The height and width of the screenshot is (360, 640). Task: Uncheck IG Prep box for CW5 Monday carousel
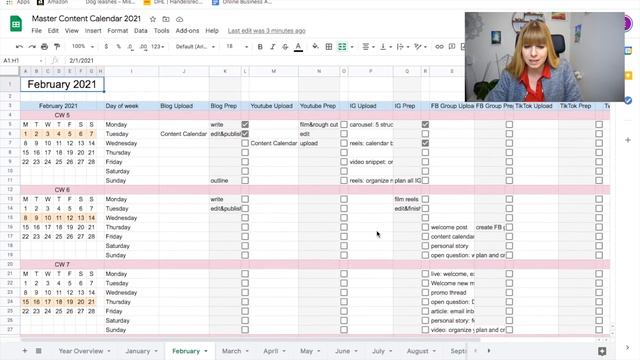point(425,124)
